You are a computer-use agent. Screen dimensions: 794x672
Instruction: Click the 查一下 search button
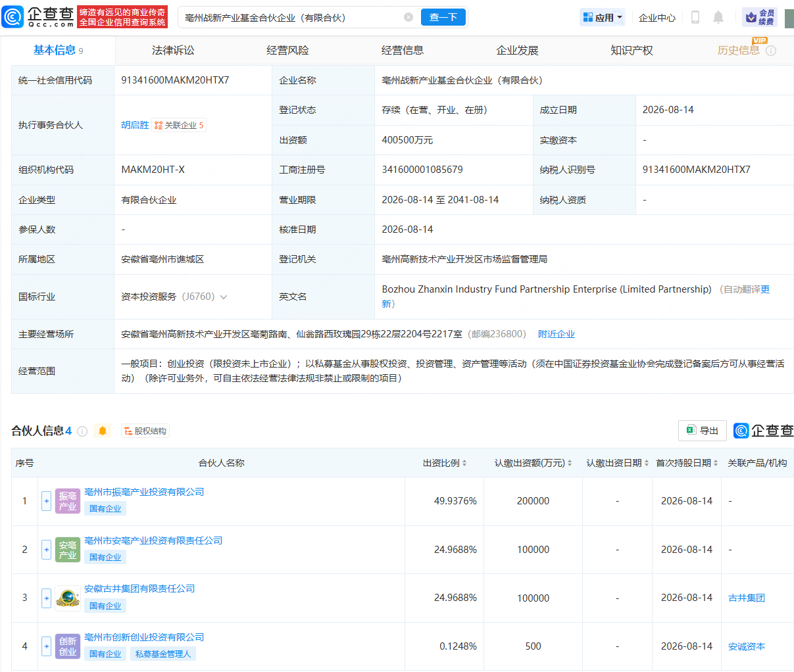coord(443,17)
